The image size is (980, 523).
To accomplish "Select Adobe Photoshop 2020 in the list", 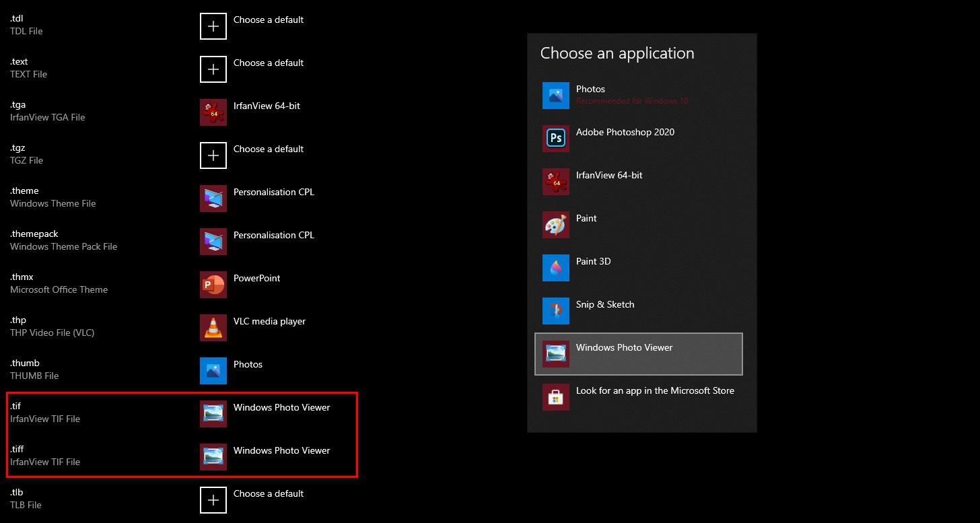I will coord(639,139).
